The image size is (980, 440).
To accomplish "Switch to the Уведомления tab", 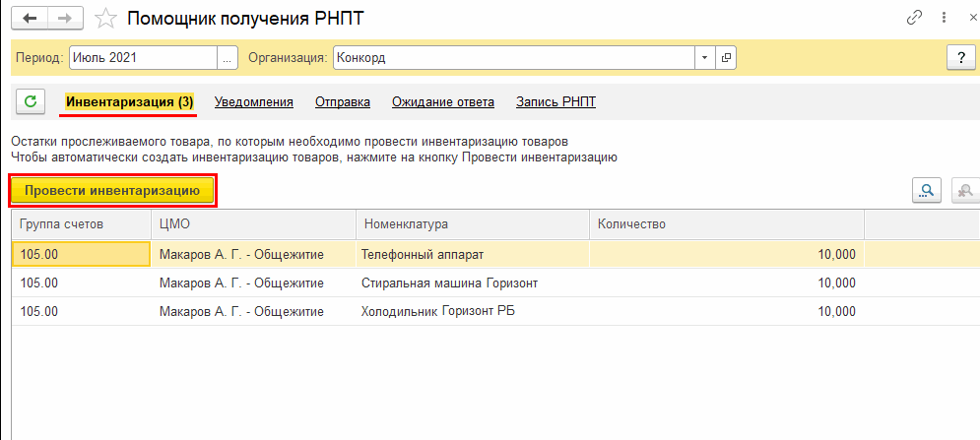I will tap(254, 101).
